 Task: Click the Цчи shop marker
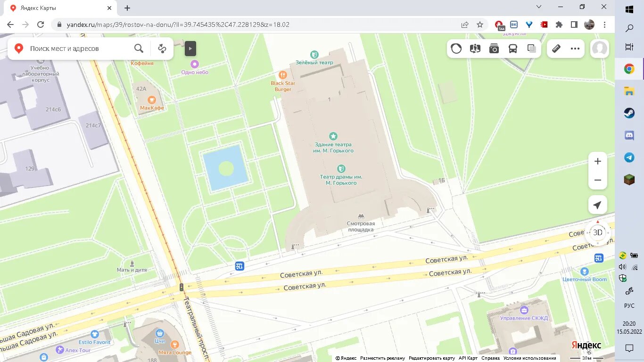point(159,334)
